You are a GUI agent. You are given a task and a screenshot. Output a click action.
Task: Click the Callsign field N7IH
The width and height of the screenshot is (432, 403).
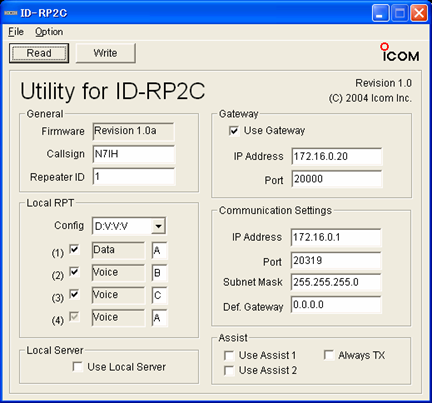click(133, 154)
